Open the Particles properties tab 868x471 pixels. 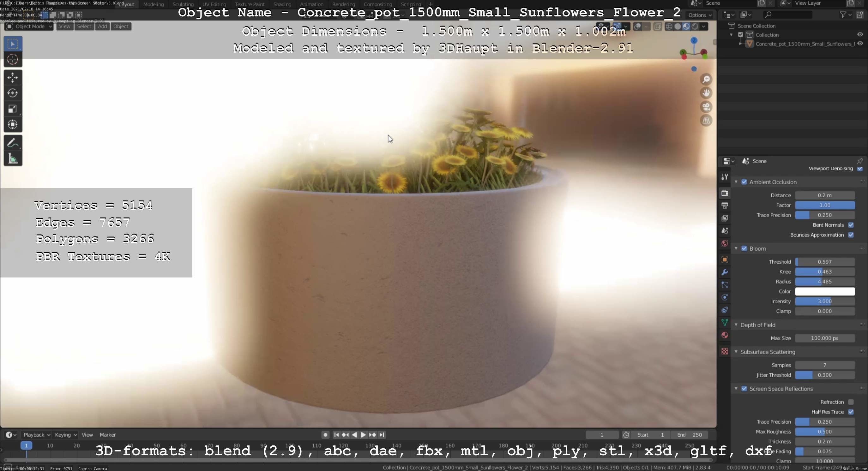pos(725,285)
